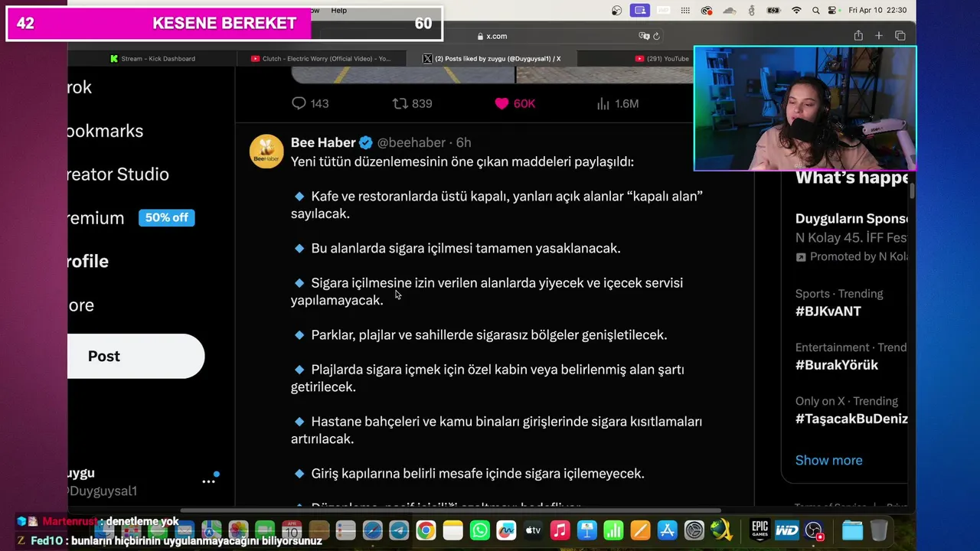Open Numbers from the Dock
This screenshot has height=551, width=980.
[x=613, y=530]
